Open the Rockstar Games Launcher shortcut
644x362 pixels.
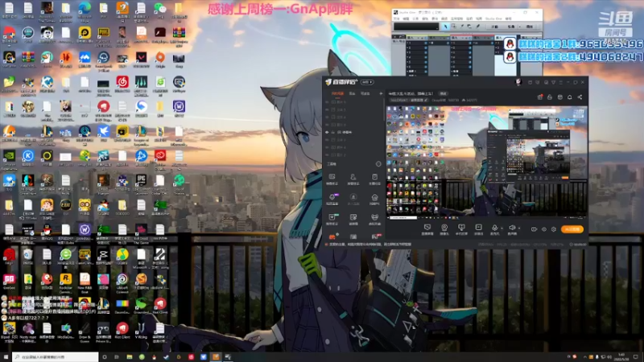(66, 282)
